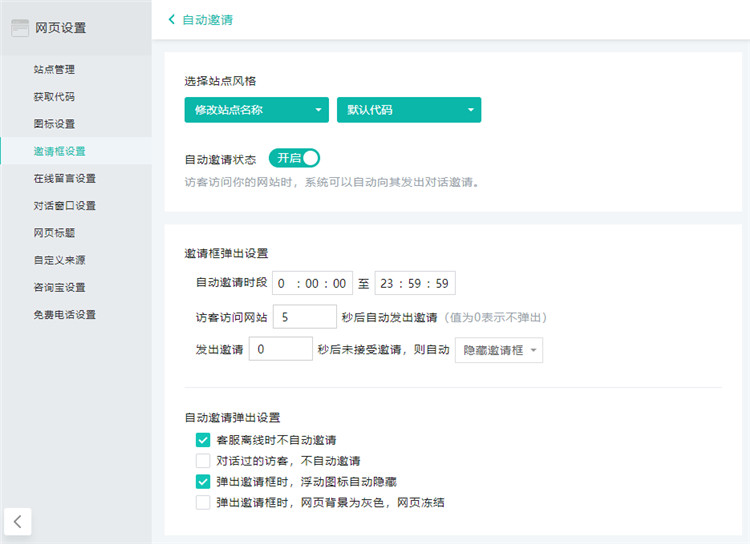Switch to 对话窗口设置

[64, 206]
